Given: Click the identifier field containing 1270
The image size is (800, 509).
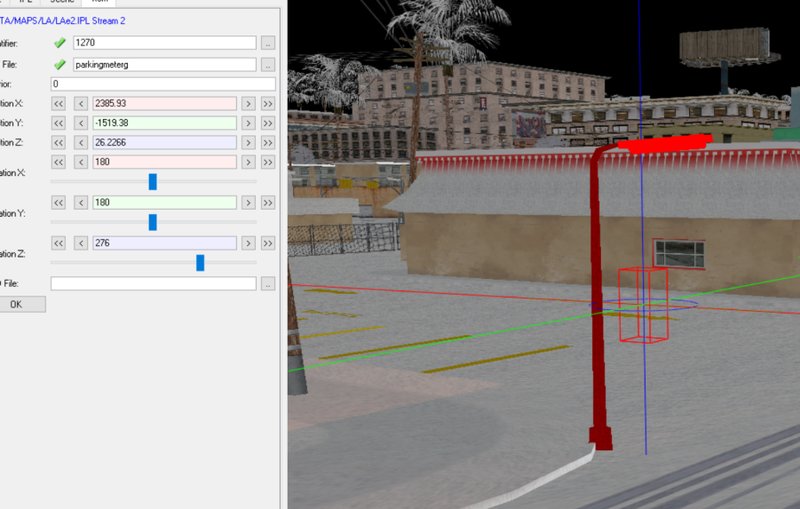Looking at the screenshot, I should point(165,43).
